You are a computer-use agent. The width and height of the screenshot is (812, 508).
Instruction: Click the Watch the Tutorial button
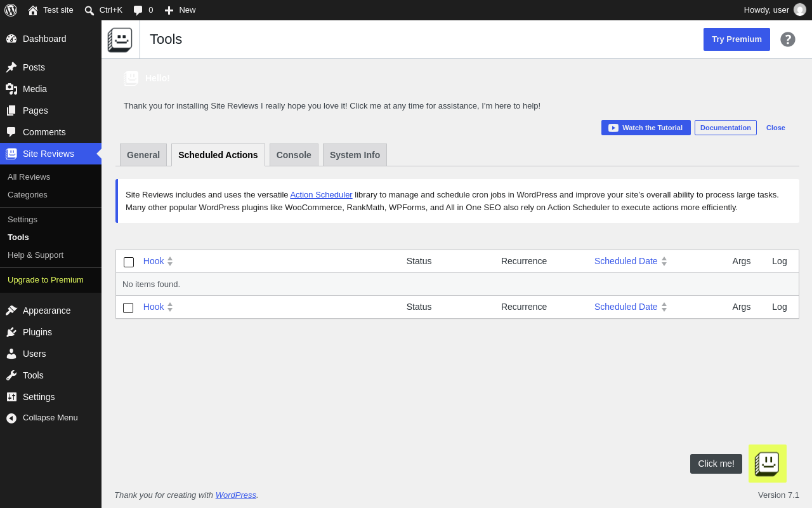click(646, 128)
